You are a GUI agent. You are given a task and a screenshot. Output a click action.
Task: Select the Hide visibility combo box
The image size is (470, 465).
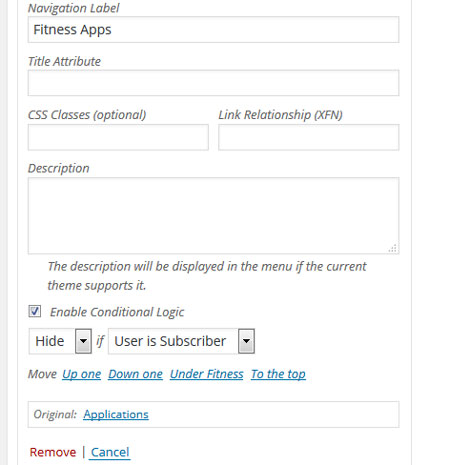pos(60,341)
